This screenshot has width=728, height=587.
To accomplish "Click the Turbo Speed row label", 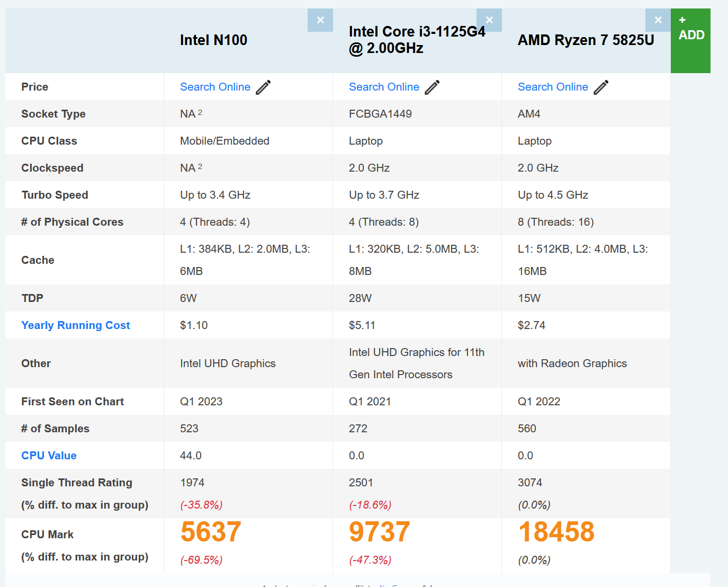I will pyautogui.click(x=55, y=195).
